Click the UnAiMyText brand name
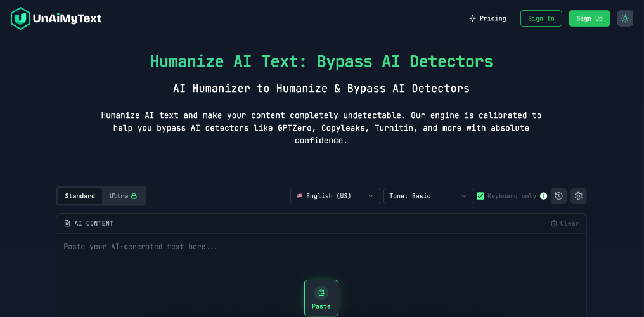The image size is (644, 317). click(67, 18)
